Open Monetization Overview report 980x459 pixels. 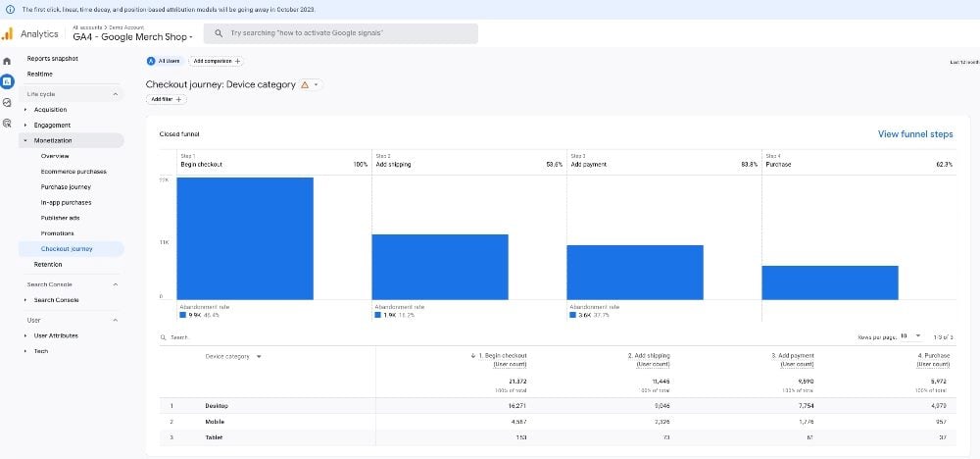55,156
